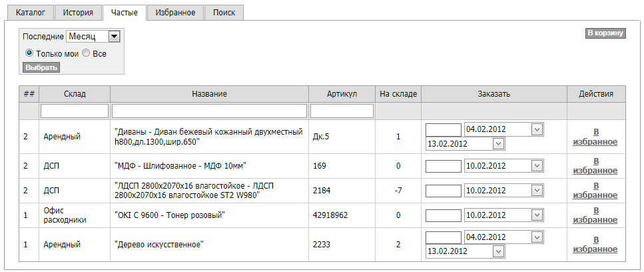Choose the Все radio option
The width and height of the screenshot is (644, 272).
tap(86, 53)
